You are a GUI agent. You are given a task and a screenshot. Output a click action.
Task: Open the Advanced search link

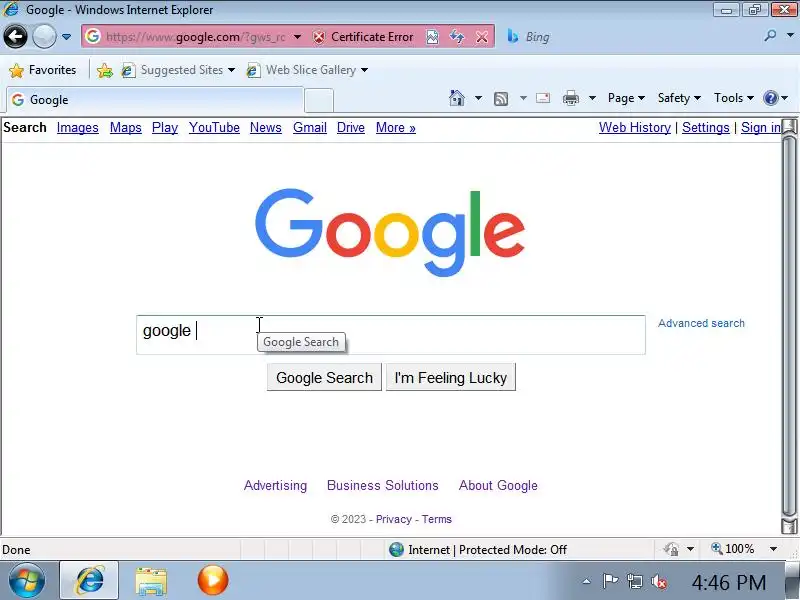701,323
